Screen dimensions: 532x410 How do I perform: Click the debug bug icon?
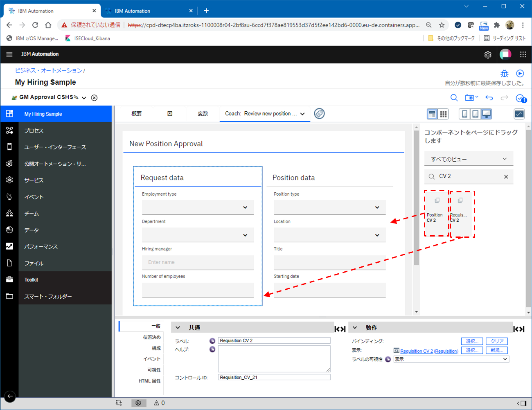coord(505,74)
